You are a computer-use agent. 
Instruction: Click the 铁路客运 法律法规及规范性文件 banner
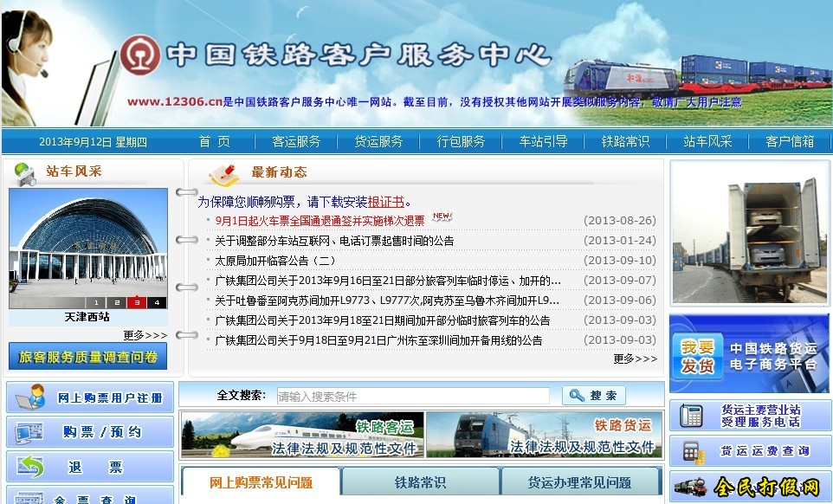pos(303,435)
